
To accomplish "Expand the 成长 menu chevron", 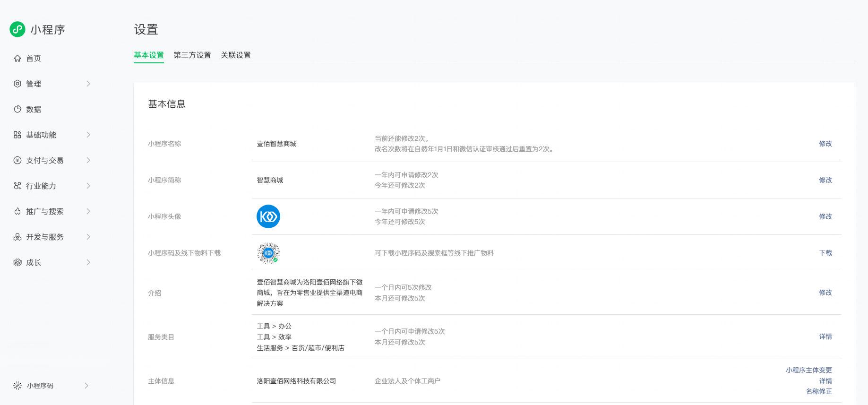I will pos(88,262).
